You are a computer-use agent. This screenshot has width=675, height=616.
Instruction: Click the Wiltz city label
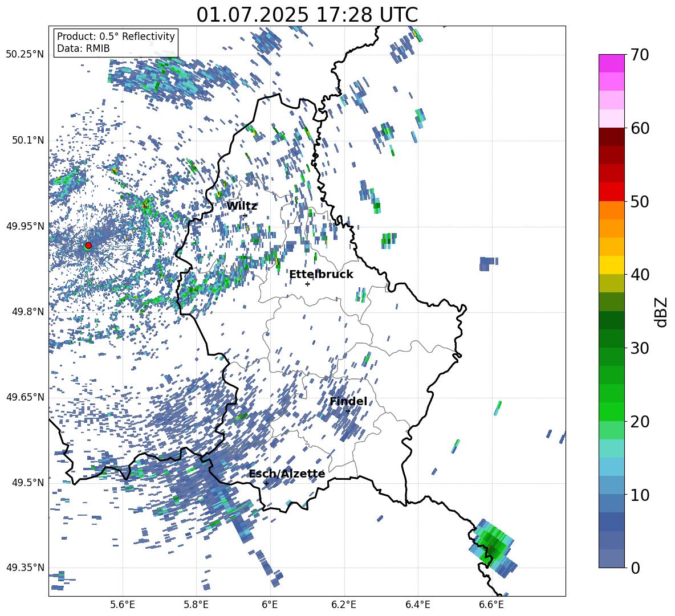tap(242, 206)
